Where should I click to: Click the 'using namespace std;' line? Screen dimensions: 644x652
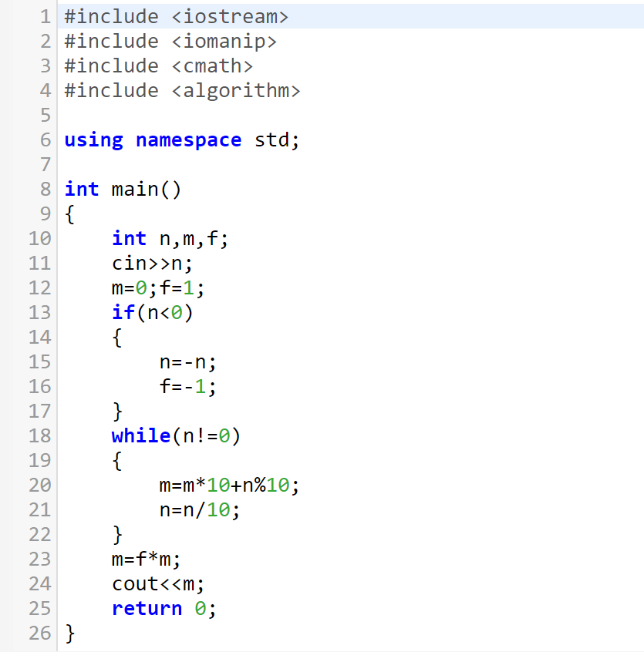182,140
